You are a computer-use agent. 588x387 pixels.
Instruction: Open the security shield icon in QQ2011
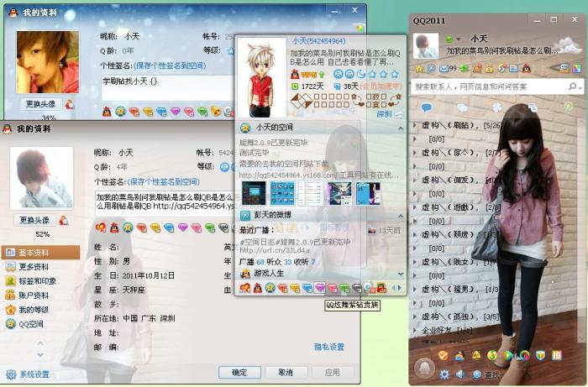tap(540, 355)
